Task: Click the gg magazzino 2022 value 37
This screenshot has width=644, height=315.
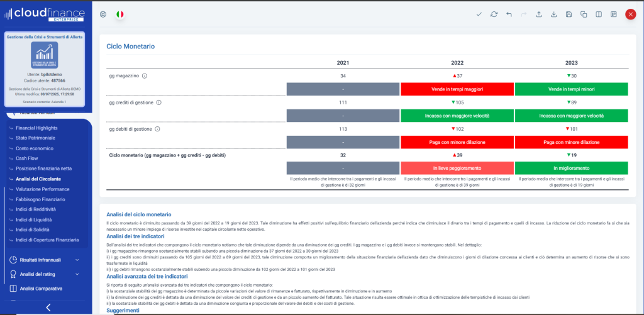Action: tap(458, 76)
